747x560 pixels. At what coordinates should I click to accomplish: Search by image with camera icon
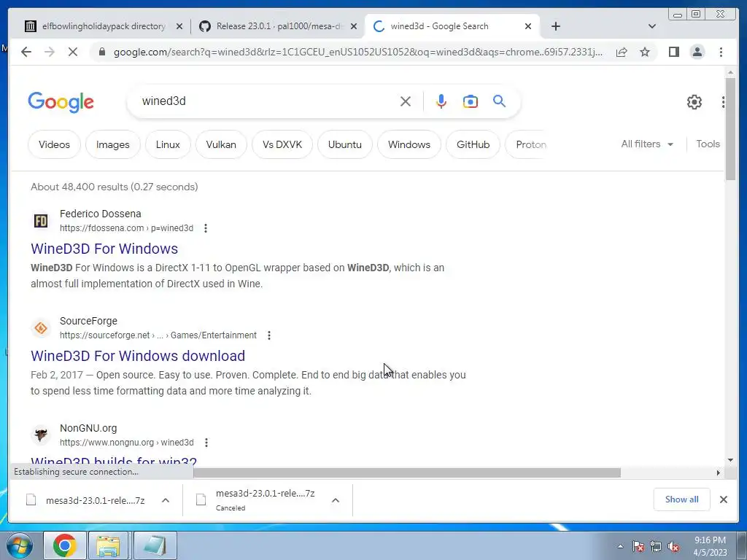coord(471,101)
